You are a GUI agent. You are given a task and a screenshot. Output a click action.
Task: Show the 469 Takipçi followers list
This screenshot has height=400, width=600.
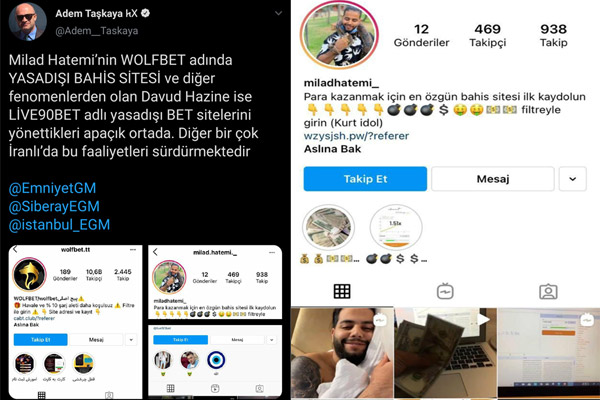pyautogui.click(x=488, y=35)
